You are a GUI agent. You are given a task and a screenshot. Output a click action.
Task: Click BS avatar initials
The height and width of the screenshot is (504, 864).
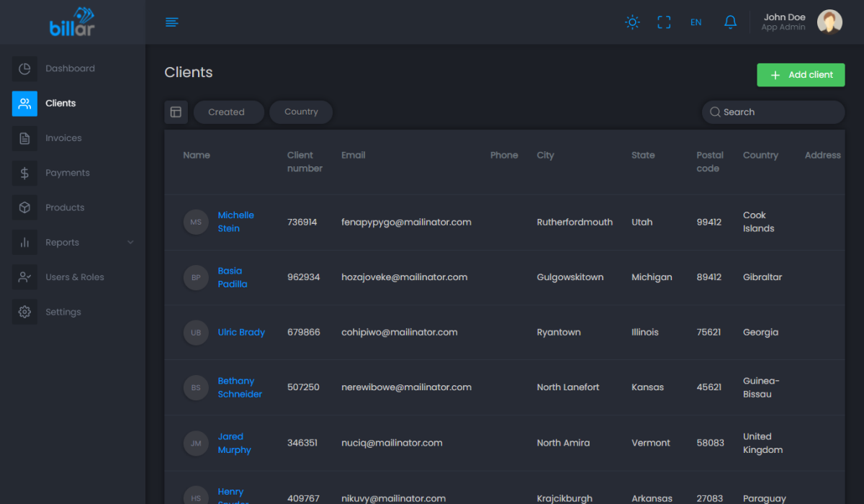pyautogui.click(x=196, y=387)
